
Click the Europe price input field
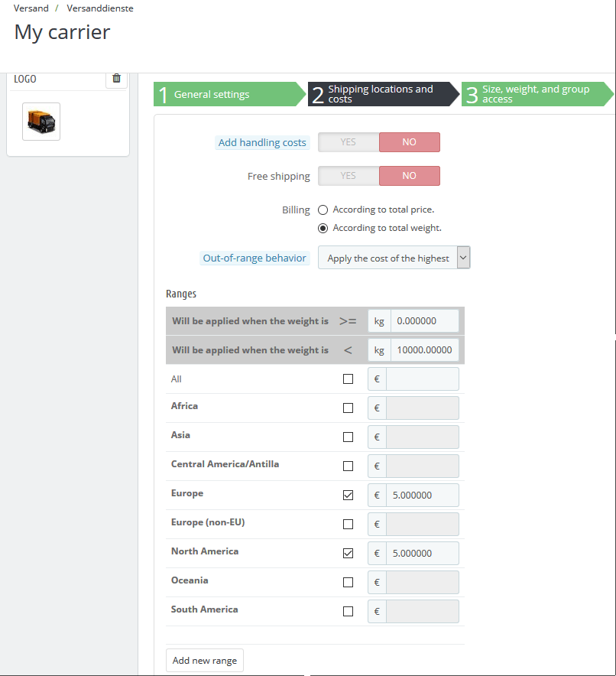coord(422,495)
